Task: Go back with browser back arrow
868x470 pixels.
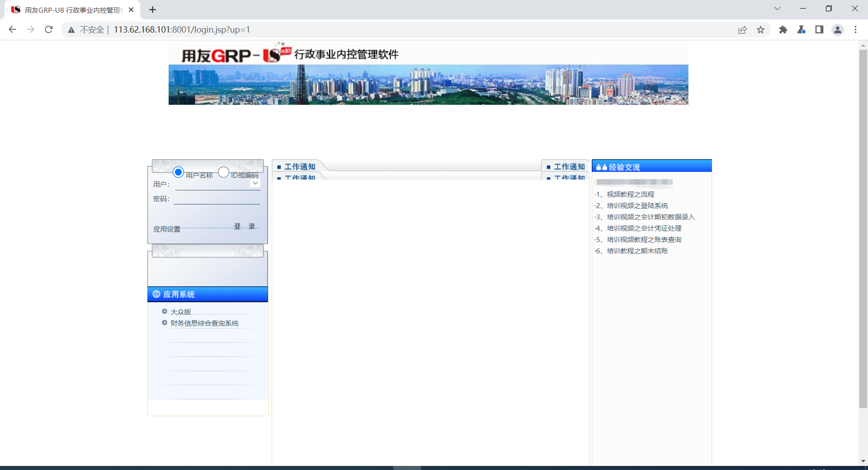Action: (x=12, y=29)
